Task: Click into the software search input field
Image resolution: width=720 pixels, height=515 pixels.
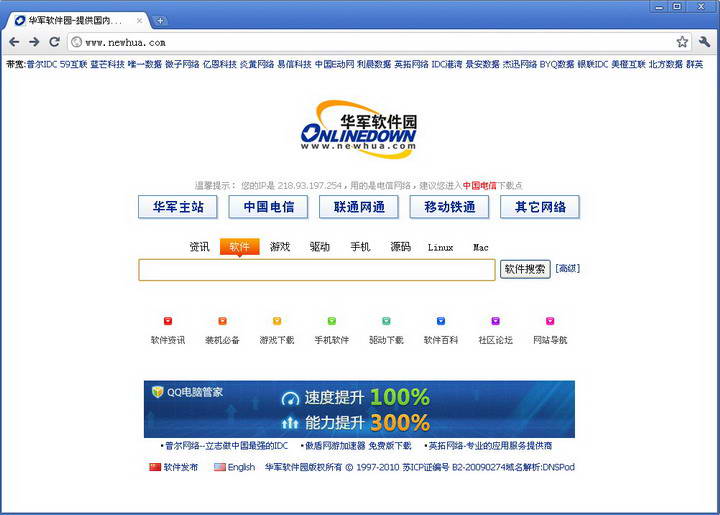Action: pos(317,269)
